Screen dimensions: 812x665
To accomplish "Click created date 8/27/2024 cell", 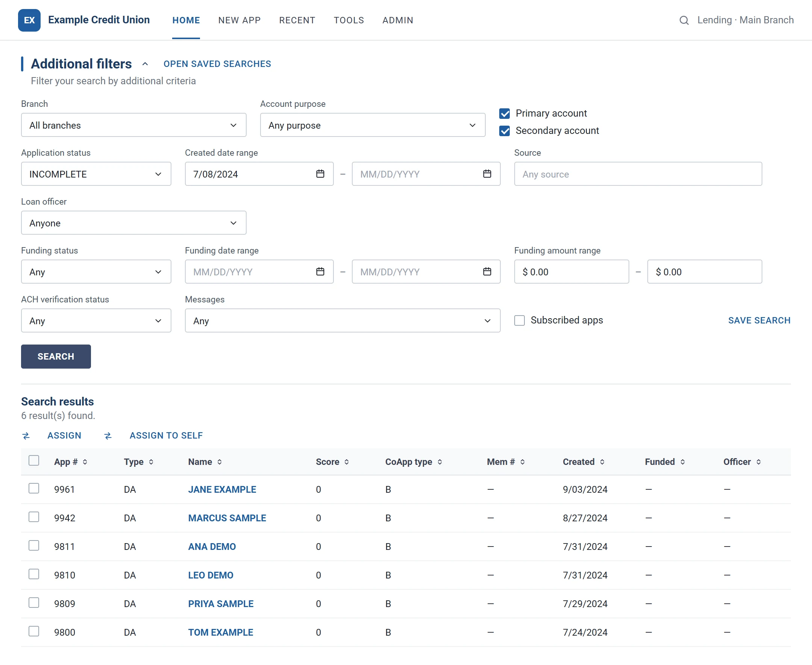I will click(585, 518).
